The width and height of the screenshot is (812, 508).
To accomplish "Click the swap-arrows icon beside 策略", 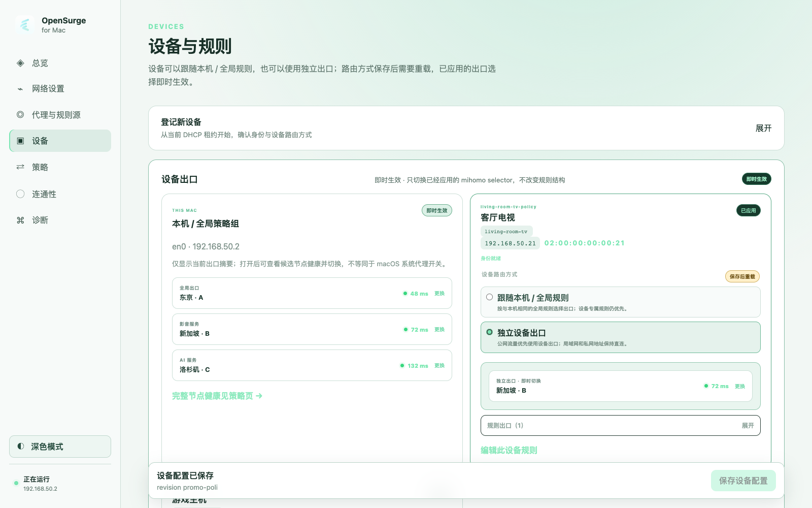I will pyautogui.click(x=20, y=167).
